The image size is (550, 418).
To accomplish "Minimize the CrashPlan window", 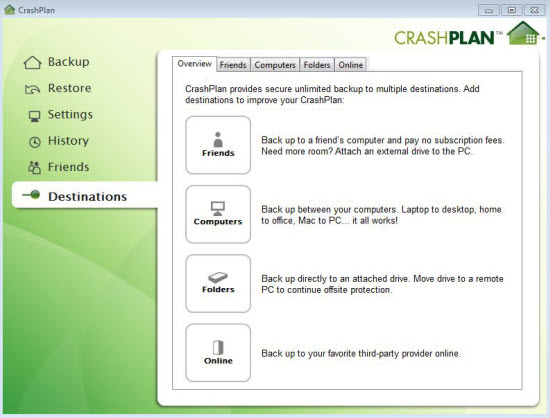I will pyautogui.click(x=489, y=10).
